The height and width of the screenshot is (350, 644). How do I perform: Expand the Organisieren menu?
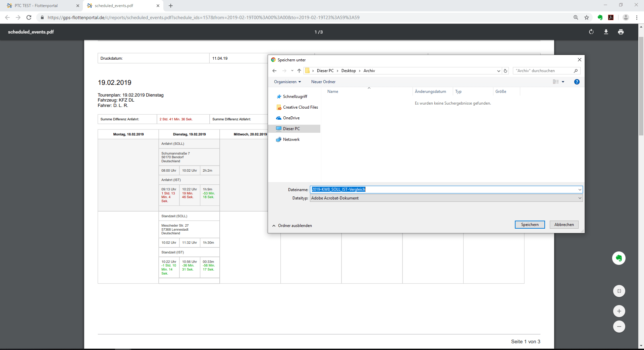[287, 82]
